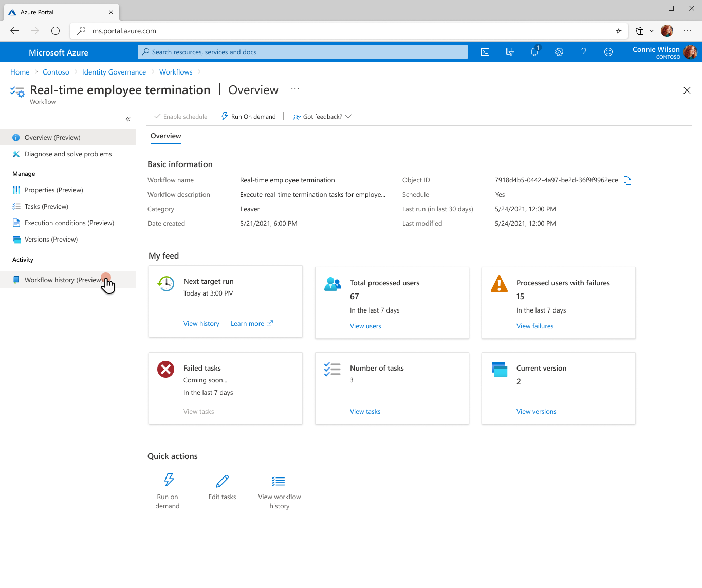The height and width of the screenshot is (588, 702).
Task: Click the search resources, services and docs box
Action: [303, 52]
